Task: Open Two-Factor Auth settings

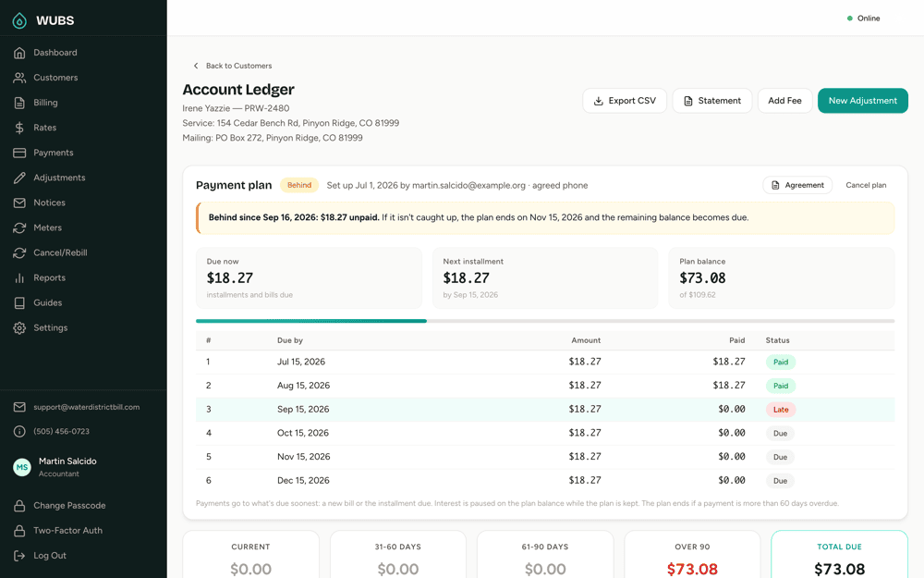Action: click(67, 530)
